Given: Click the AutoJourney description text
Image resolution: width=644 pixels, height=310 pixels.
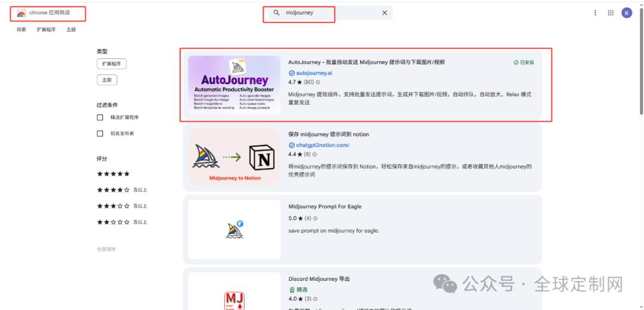Looking at the screenshot, I should click(x=410, y=98).
